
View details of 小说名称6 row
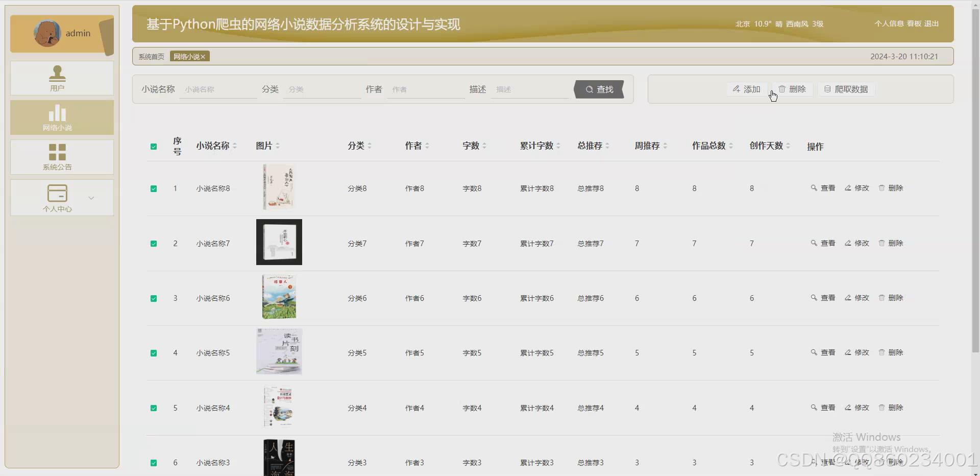coord(823,298)
